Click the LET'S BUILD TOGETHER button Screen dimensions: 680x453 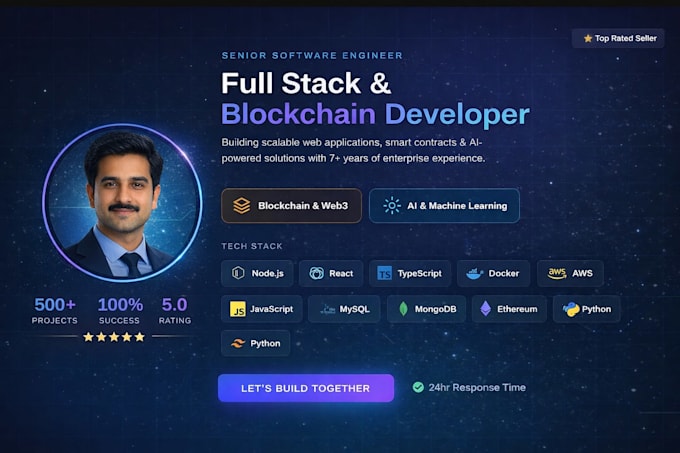click(306, 388)
